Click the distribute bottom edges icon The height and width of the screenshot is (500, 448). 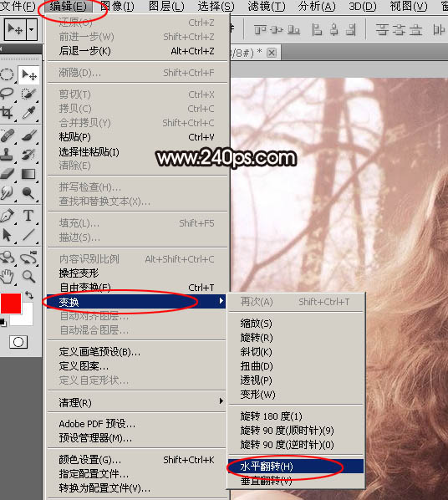[x=415, y=30]
